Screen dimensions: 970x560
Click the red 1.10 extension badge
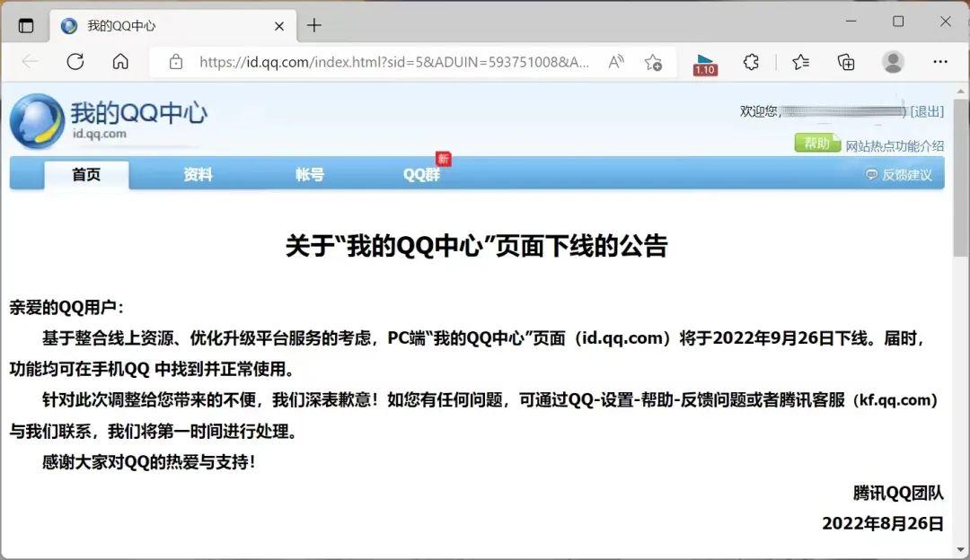pos(704,62)
